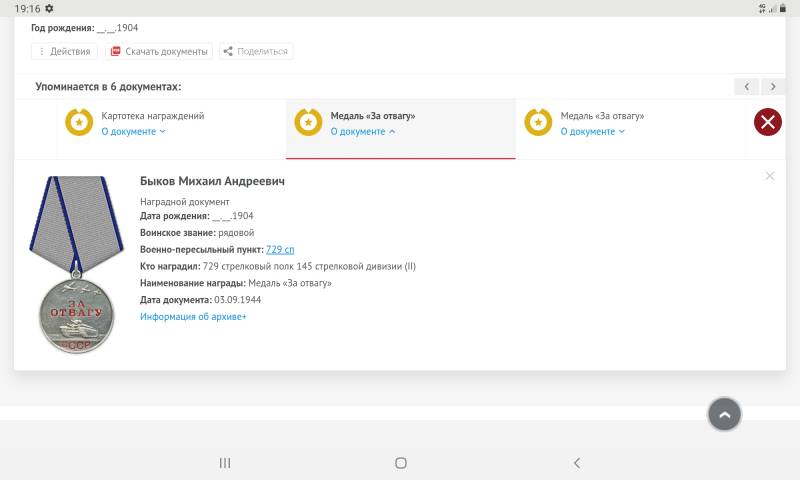Screen dimensions: 800x480
Task: Tap Android back navigation button
Action: 577,463
